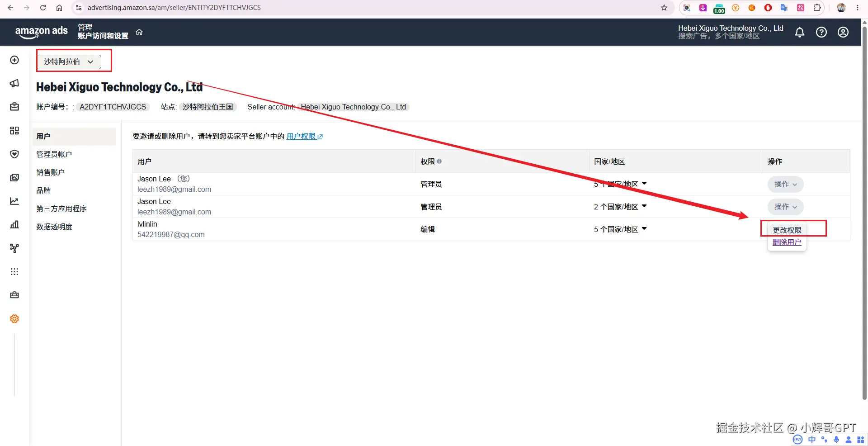
Task: Click the microphone icon in the IME toolbar
Action: tap(837, 440)
